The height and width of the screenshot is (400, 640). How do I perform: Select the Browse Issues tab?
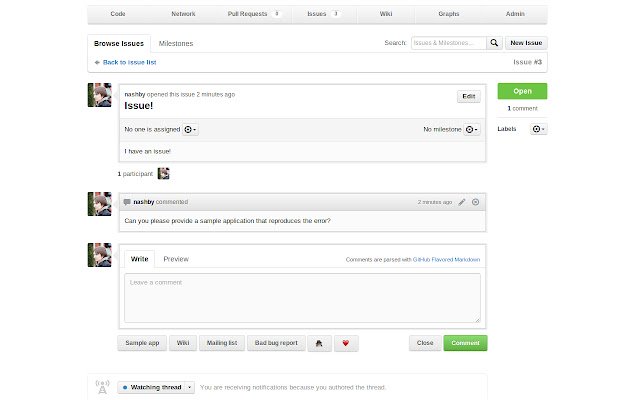[x=119, y=44]
